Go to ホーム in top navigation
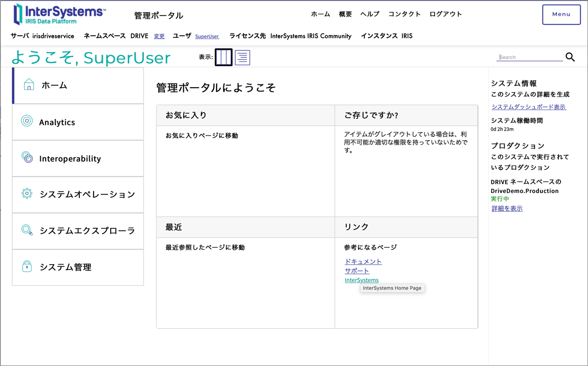Viewport: 588px width, 366px height. (x=320, y=14)
